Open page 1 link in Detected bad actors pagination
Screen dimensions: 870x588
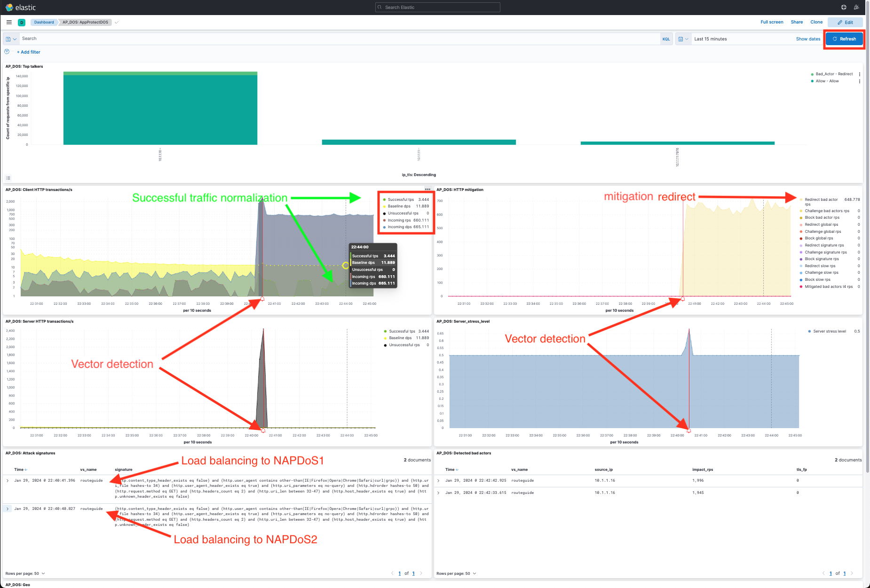click(830, 573)
